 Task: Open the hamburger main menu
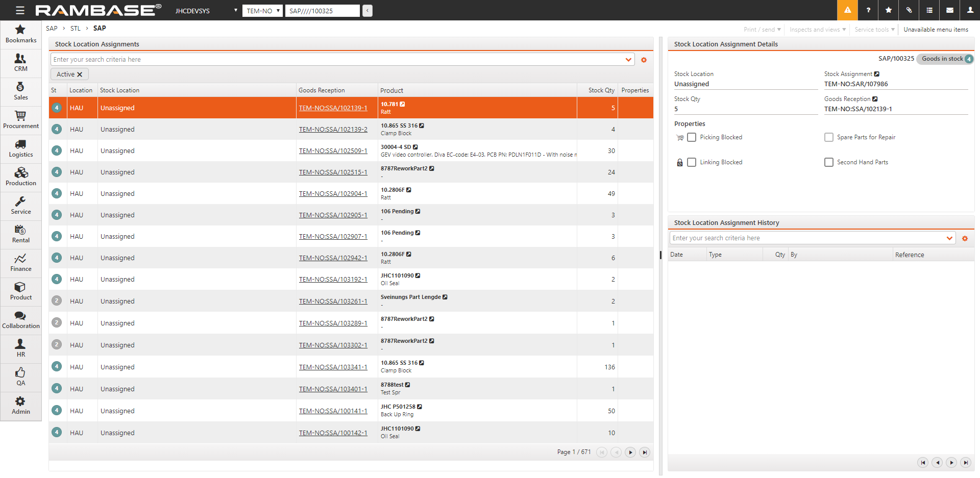[20, 10]
